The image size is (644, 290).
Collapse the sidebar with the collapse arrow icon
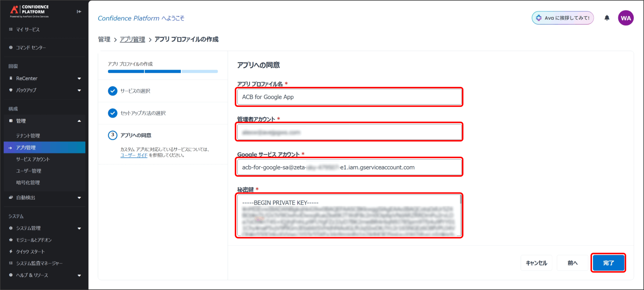click(79, 12)
